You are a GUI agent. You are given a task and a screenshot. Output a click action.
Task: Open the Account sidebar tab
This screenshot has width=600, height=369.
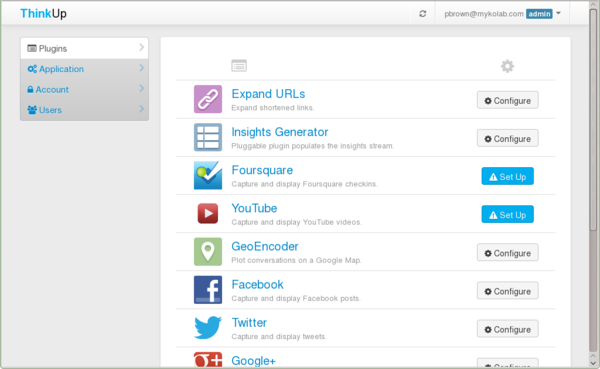tap(85, 89)
